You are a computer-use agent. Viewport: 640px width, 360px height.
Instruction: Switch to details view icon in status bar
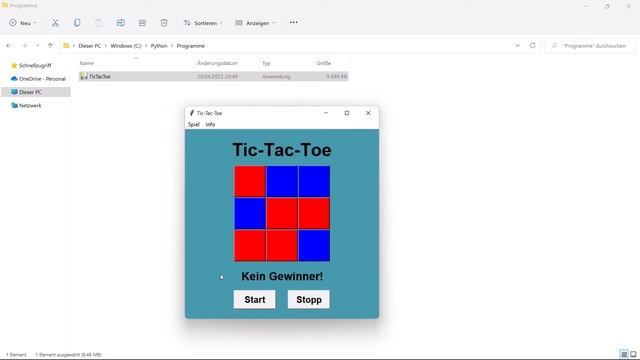pyautogui.click(x=624, y=354)
